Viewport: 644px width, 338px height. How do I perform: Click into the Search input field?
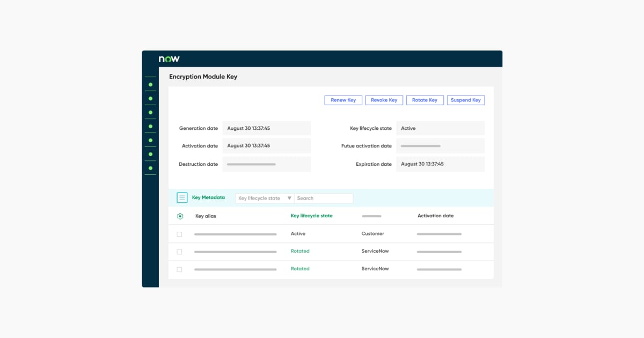tap(324, 199)
